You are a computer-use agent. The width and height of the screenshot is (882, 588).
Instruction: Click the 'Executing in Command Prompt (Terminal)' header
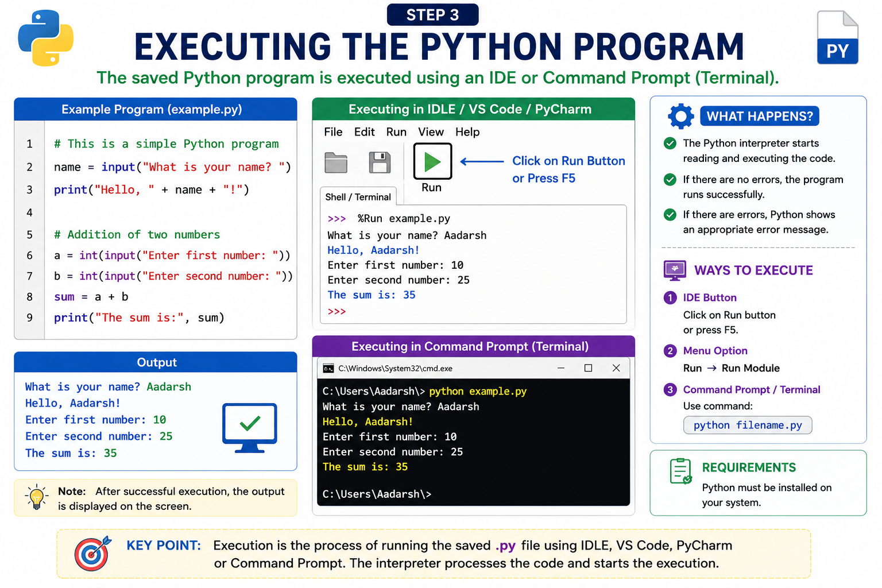click(x=473, y=346)
